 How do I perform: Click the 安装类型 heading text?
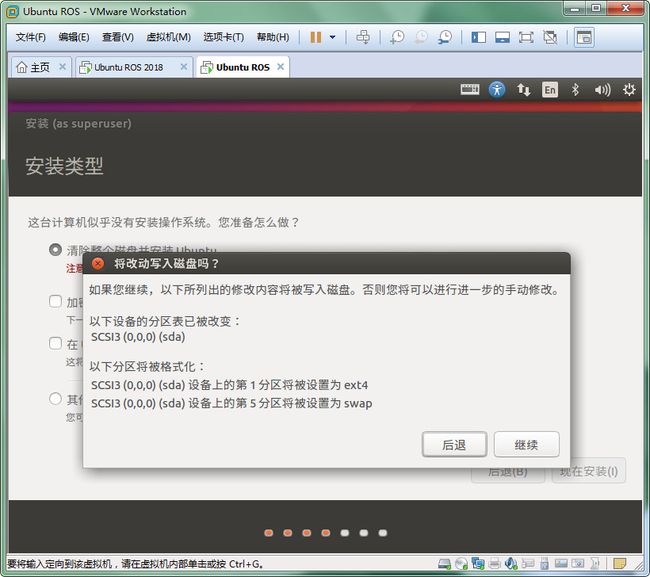(x=64, y=166)
